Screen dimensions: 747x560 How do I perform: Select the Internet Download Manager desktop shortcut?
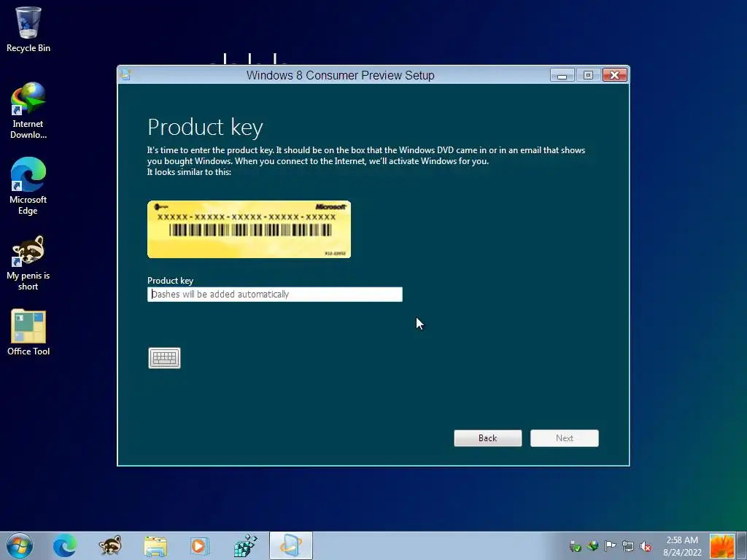28,111
